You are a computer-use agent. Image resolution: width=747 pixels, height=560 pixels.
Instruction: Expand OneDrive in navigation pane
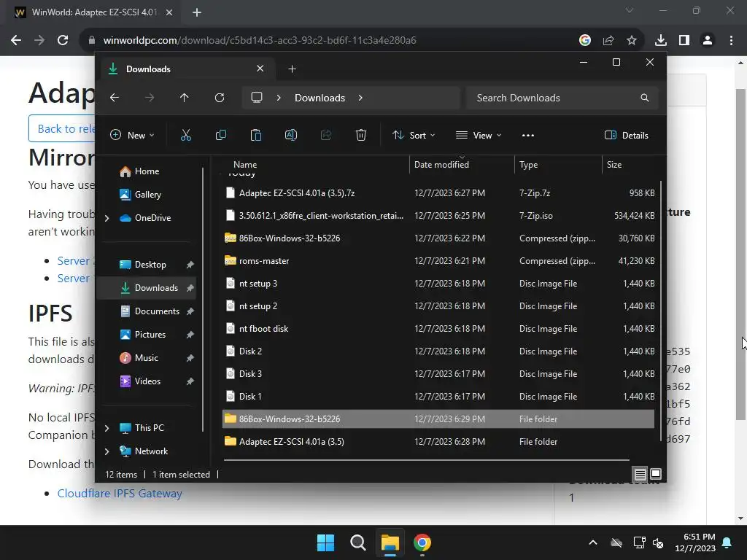pos(107,218)
